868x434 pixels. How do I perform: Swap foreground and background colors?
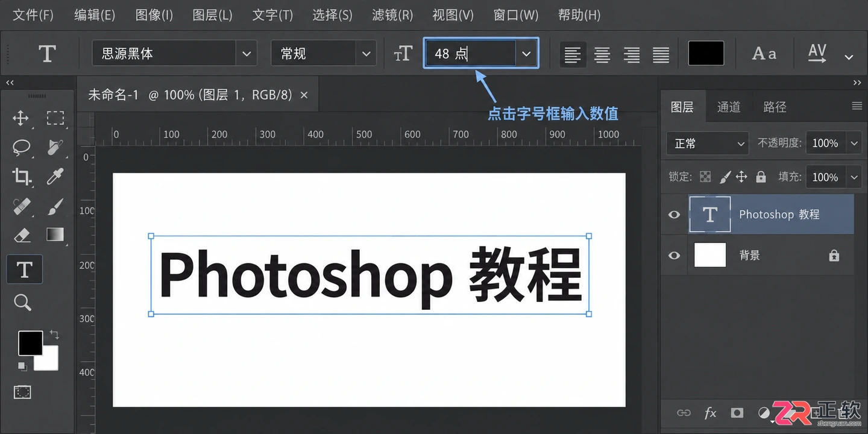[x=54, y=334]
